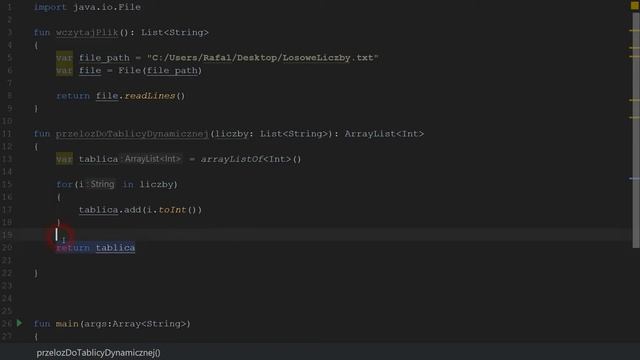The width and height of the screenshot is (640, 360).
Task: Click the 'var' keyword on line 13
Action: click(x=64, y=159)
